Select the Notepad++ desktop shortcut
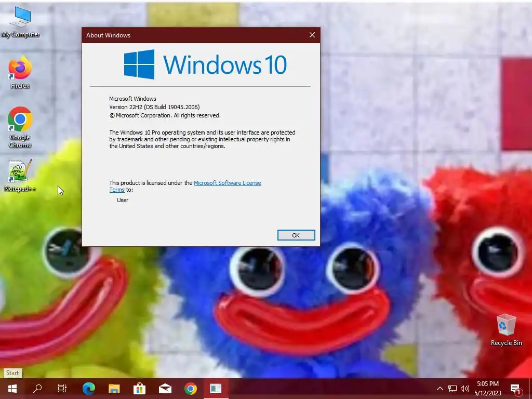 pos(20,176)
